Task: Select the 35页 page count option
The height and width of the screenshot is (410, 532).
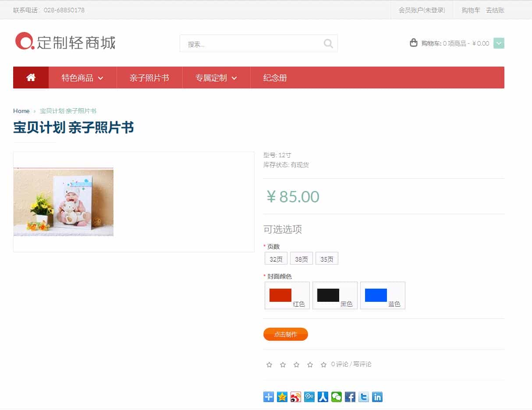Action: (x=327, y=258)
